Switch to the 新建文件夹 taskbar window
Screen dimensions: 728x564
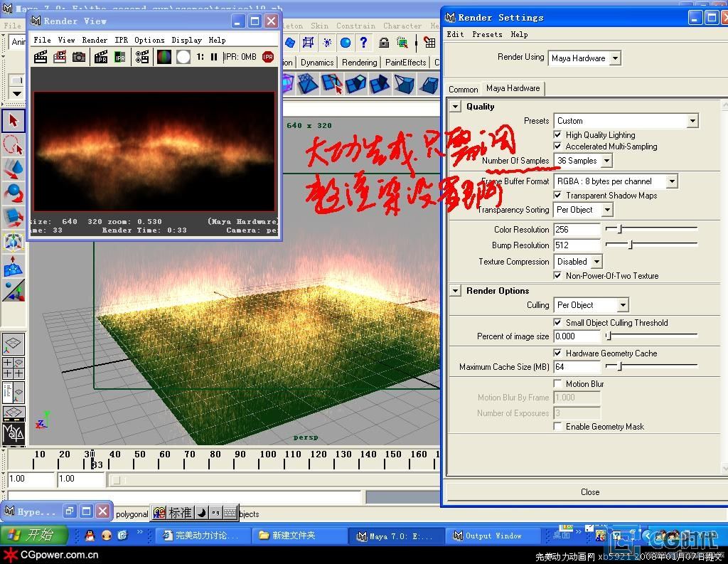(x=299, y=536)
